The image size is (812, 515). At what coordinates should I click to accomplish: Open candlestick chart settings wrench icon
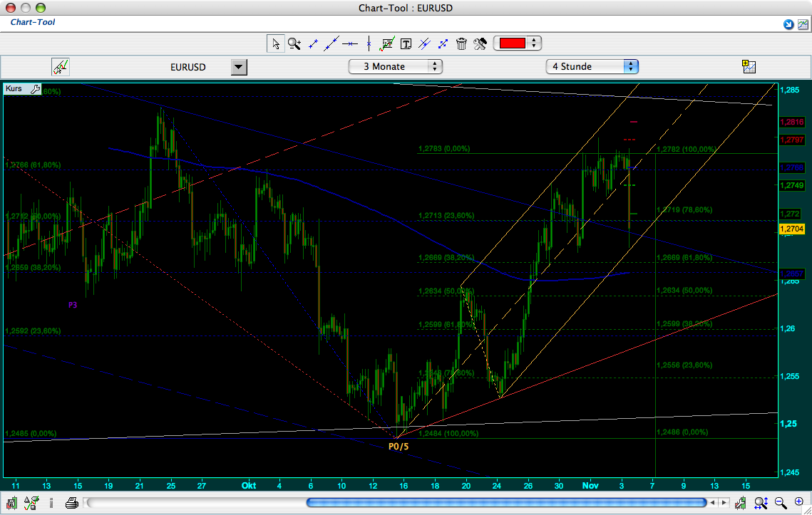(x=741, y=502)
